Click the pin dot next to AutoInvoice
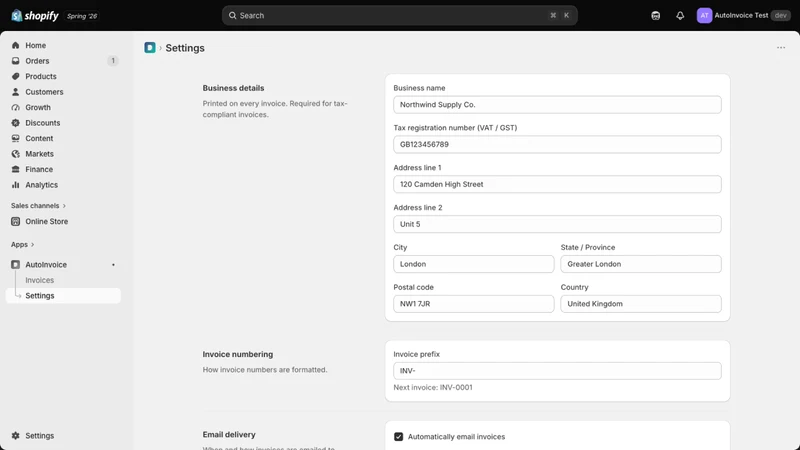The width and height of the screenshot is (800, 450). point(113,265)
